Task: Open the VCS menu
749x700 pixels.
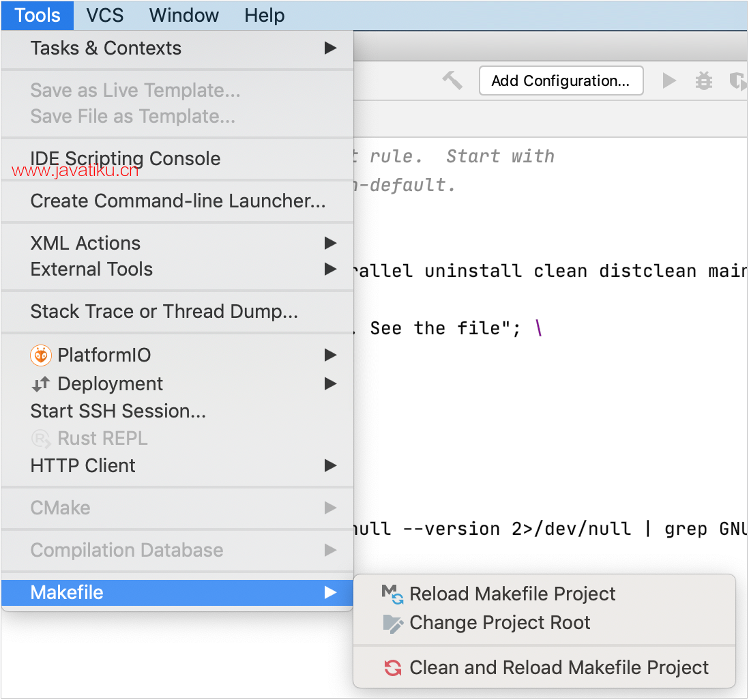Action: [x=104, y=15]
